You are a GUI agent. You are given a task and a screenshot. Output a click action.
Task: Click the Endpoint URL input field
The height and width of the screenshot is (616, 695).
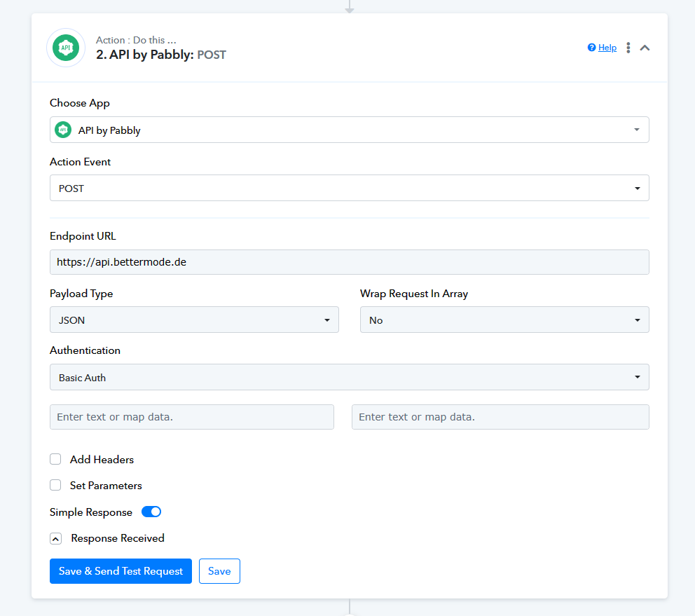tap(350, 262)
